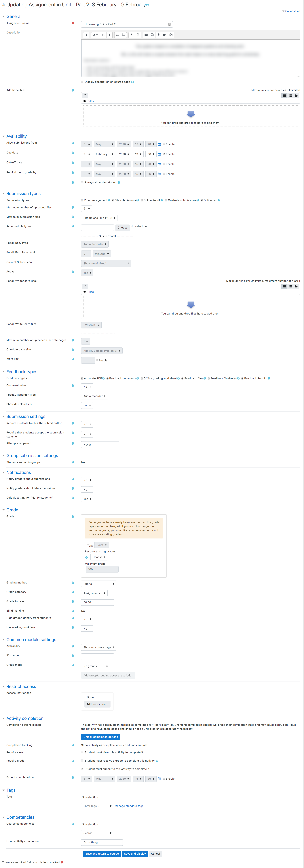Toggle the editor toolbar expand button
This screenshot has width=304, height=868.
pos(86,35)
